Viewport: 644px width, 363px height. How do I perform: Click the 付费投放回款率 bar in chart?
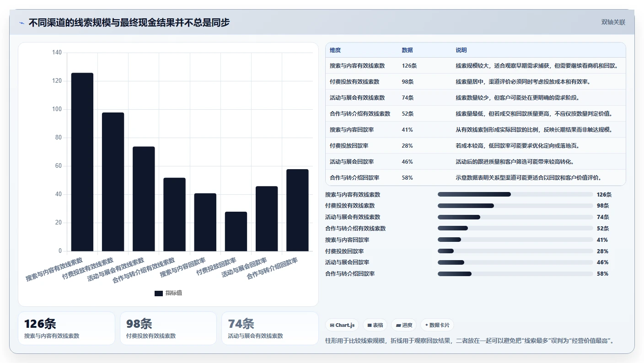[x=236, y=231]
